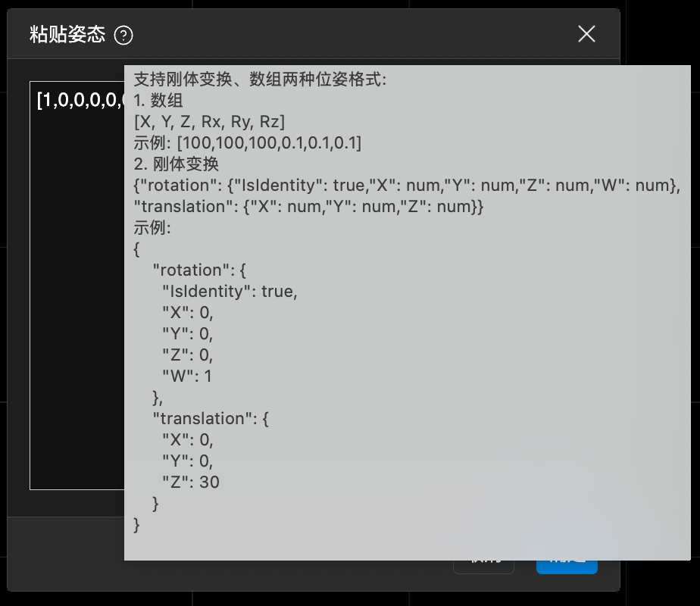Viewport: 700px width, 606px height.
Task: Focus the pose text input area
Action: [x=77, y=303]
